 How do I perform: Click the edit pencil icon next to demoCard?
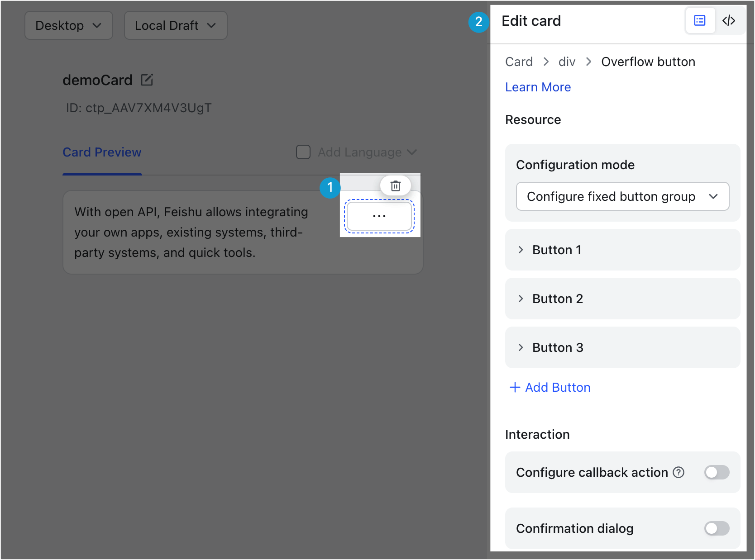[147, 80]
